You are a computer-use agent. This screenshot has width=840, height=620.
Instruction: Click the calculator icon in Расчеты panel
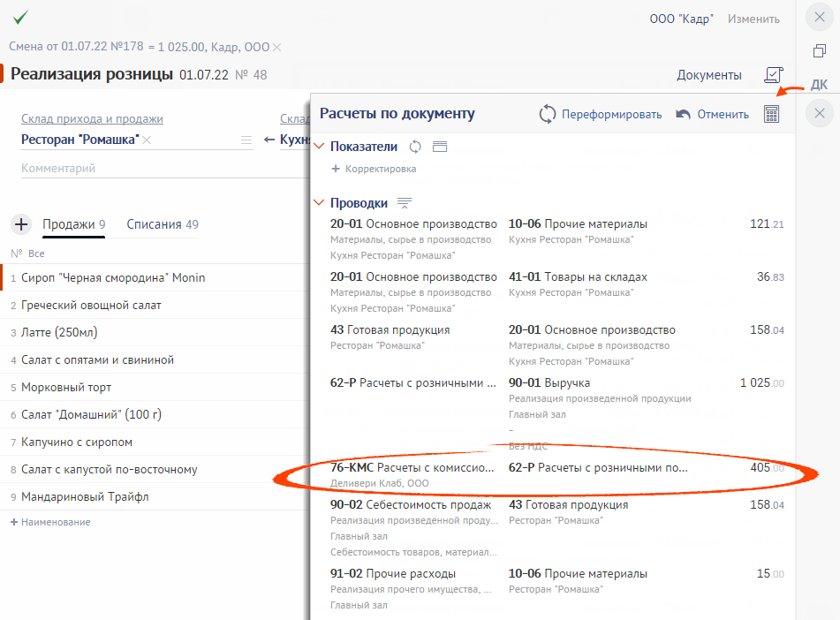click(x=772, y=114)
